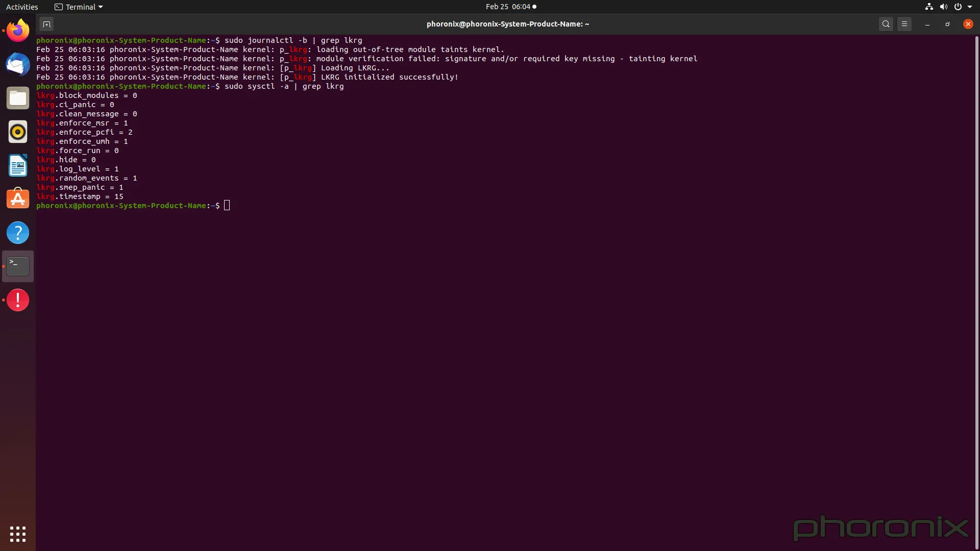980x551 pixels.
Task: Click the terminal cursor prompt line
Action: 133,206
